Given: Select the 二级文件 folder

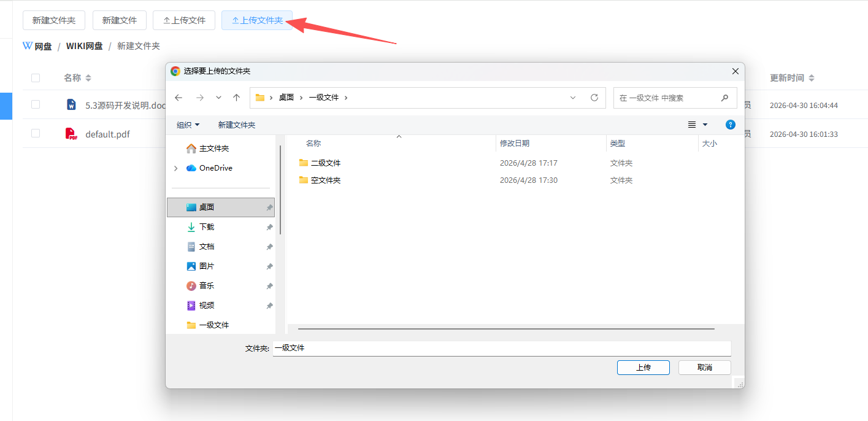Looking at the screenshot, I should tap(320, 163).
